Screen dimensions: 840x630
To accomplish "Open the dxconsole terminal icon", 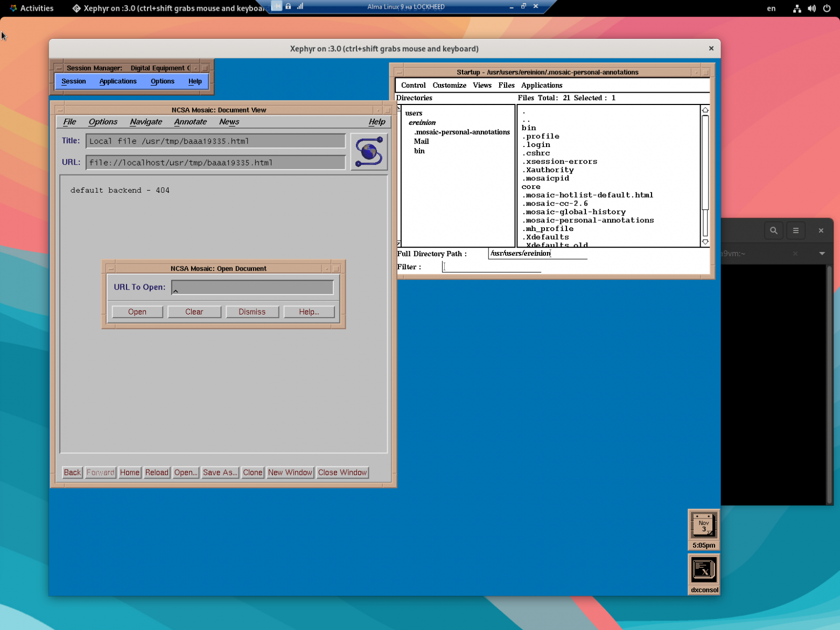I will [703, 570].
